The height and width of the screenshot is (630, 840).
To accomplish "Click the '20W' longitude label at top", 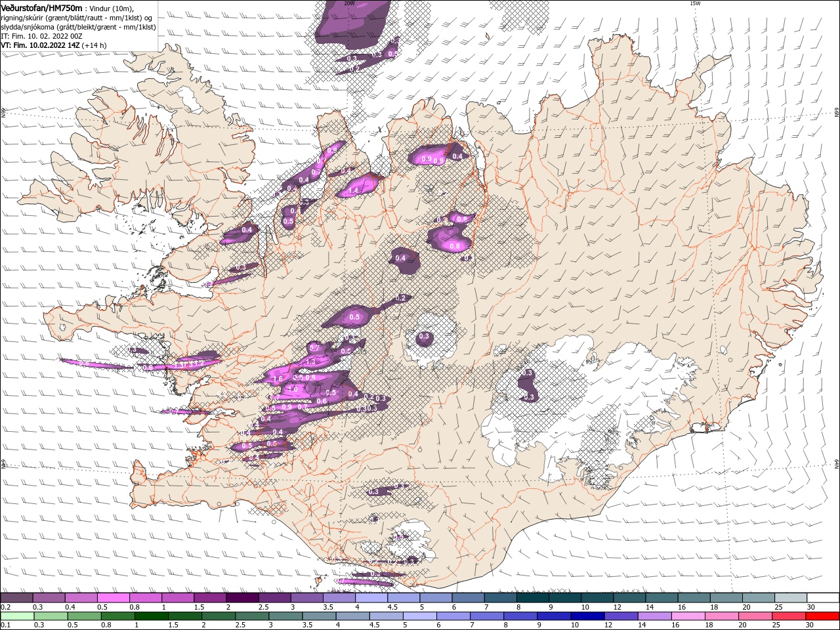I will pos(349,3).
